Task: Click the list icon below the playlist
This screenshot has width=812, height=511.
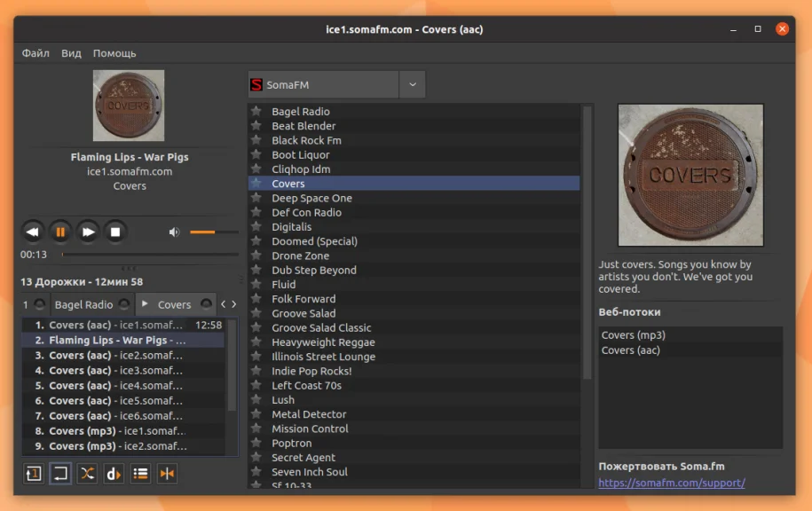Action: 140,474
